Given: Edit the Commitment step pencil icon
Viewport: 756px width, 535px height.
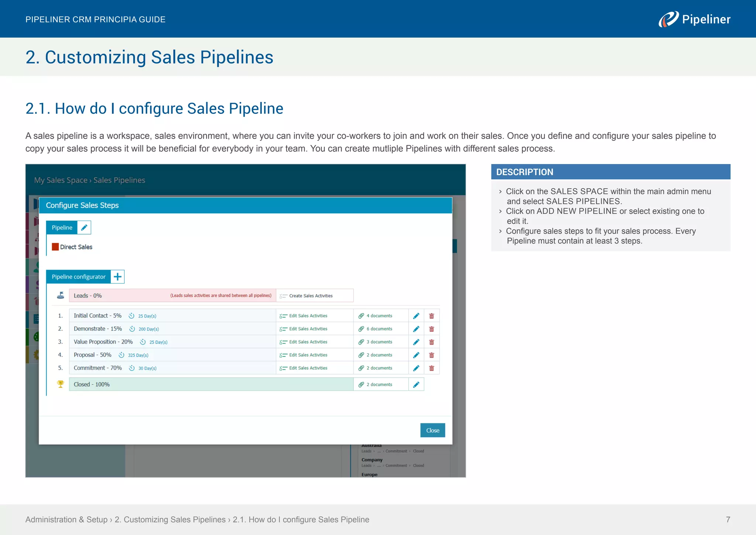Looking at the screenshot, I should tap(416, 368).
